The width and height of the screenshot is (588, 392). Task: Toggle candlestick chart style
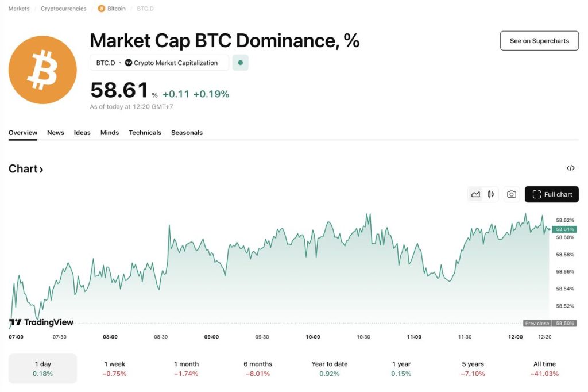[491, 194]
